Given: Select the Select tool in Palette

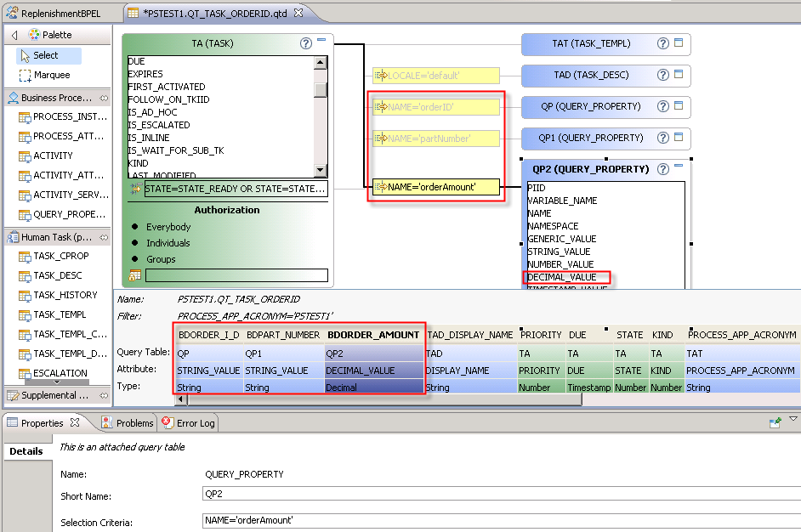Looking at the screenshot, I should click(x=48, y=55).
